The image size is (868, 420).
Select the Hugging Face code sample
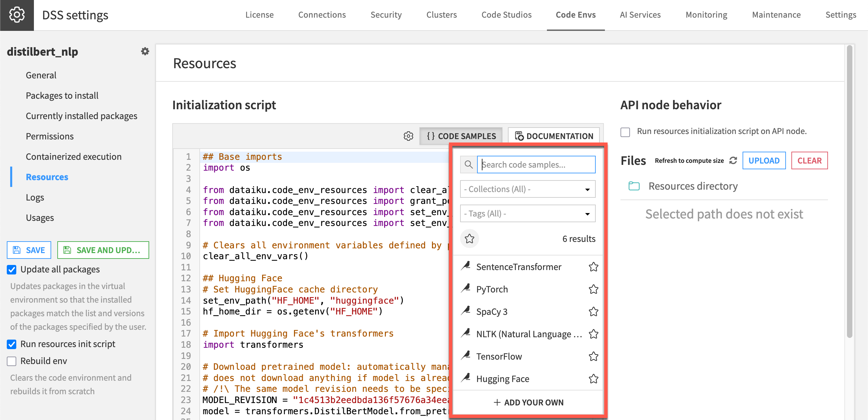pyautogui.click(x=502, y=379)
